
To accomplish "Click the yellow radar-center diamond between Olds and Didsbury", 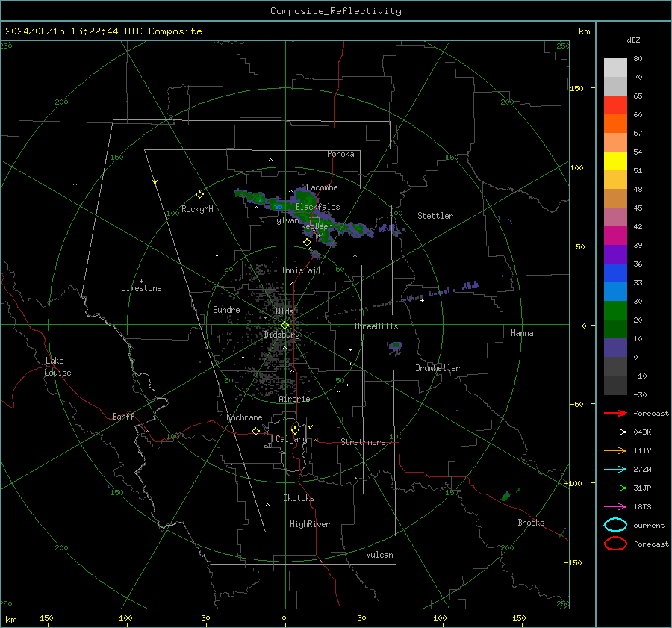I will [284, 326].
